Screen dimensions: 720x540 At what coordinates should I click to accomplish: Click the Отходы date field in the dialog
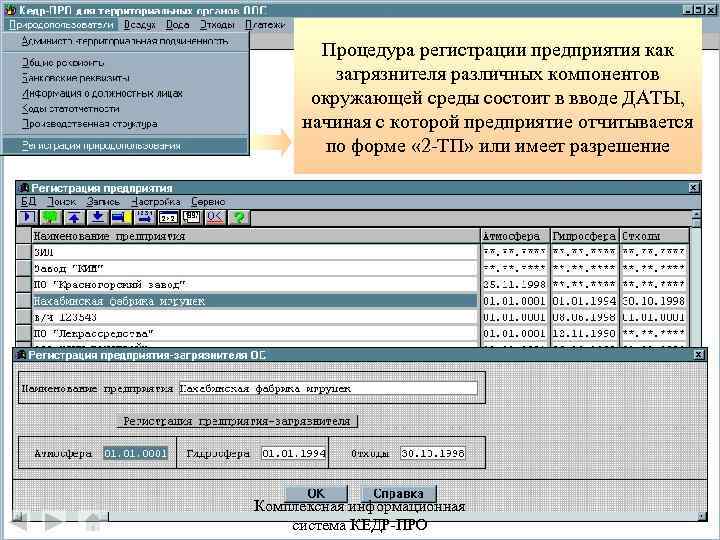click(433, 453)
